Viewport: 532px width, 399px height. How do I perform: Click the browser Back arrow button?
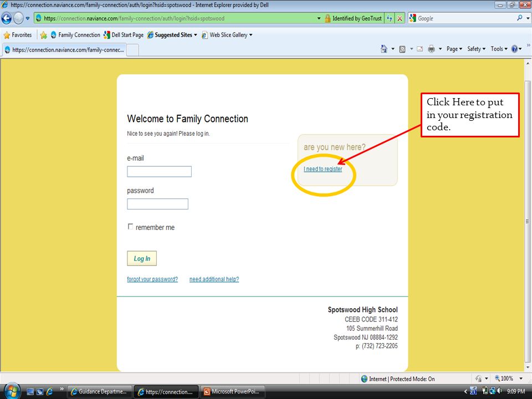coord(7,18)
